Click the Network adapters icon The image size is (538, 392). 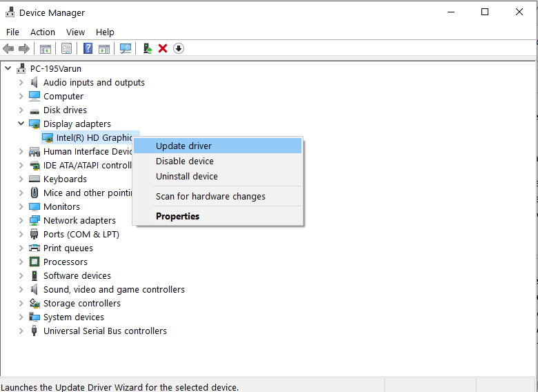click(34, 220)
